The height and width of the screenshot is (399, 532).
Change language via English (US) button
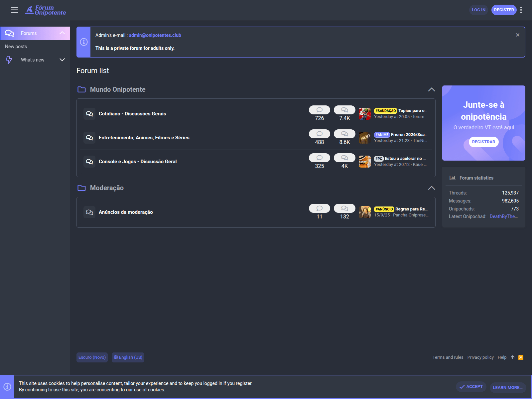click(x=128, y=357)
